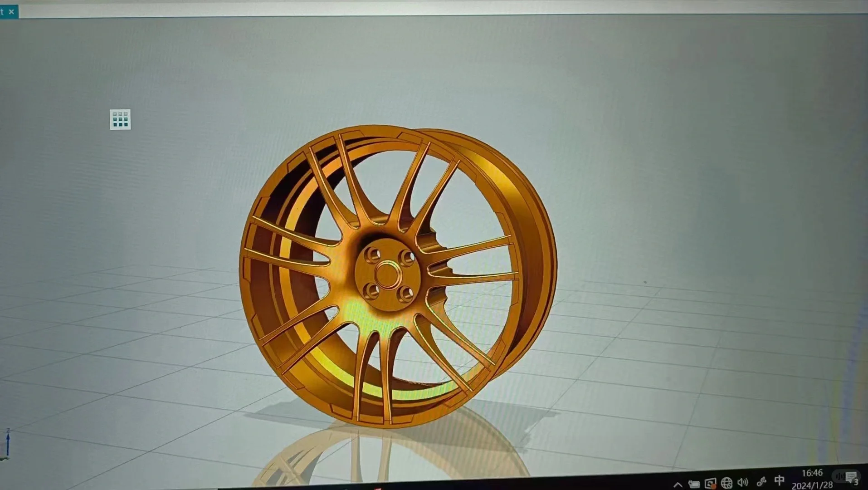Switch the 中 input method indicator
Viewport: 868px width, 490px height.
pos(779,480)
